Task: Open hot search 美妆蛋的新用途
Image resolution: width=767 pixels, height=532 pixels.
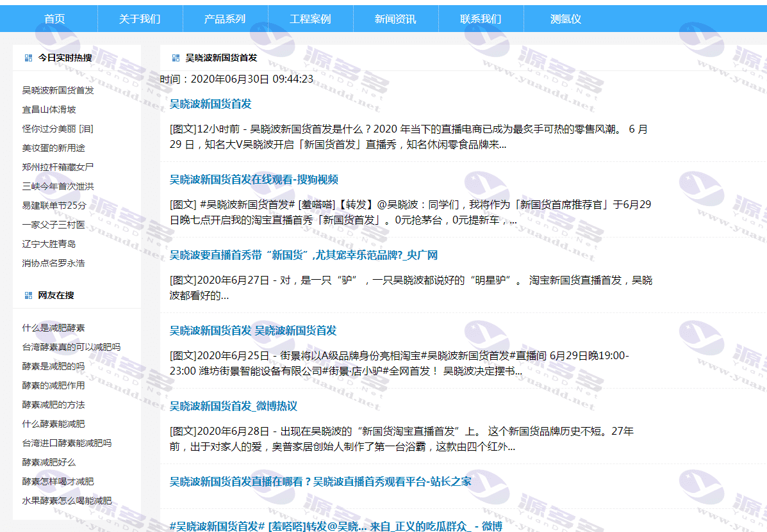Action: (53, 148)
